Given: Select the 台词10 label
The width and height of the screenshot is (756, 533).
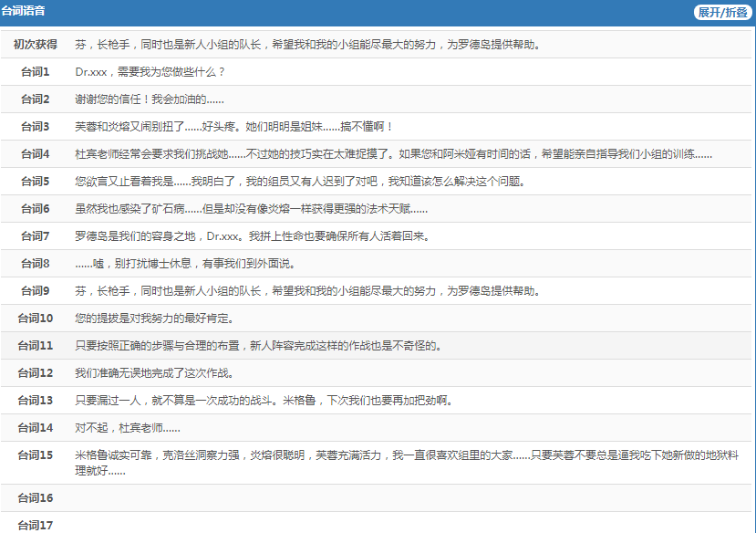Looking at the screenshot, I should (36, 319).
